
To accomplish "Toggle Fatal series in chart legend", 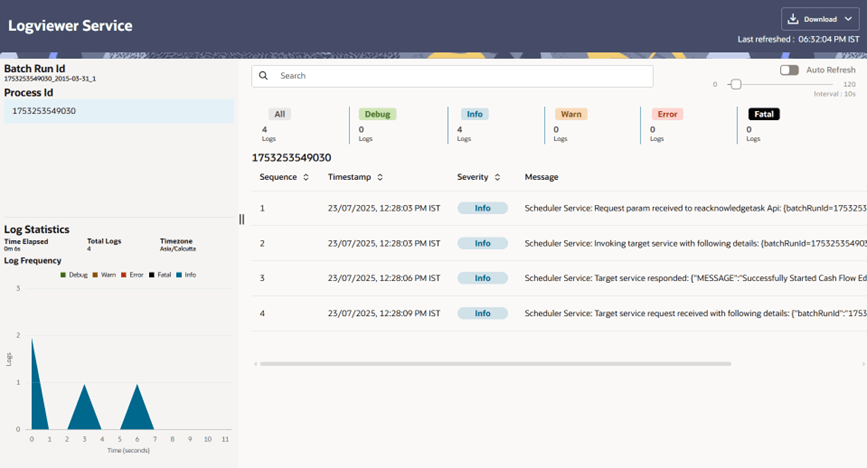I will click(x=160, y=275).
